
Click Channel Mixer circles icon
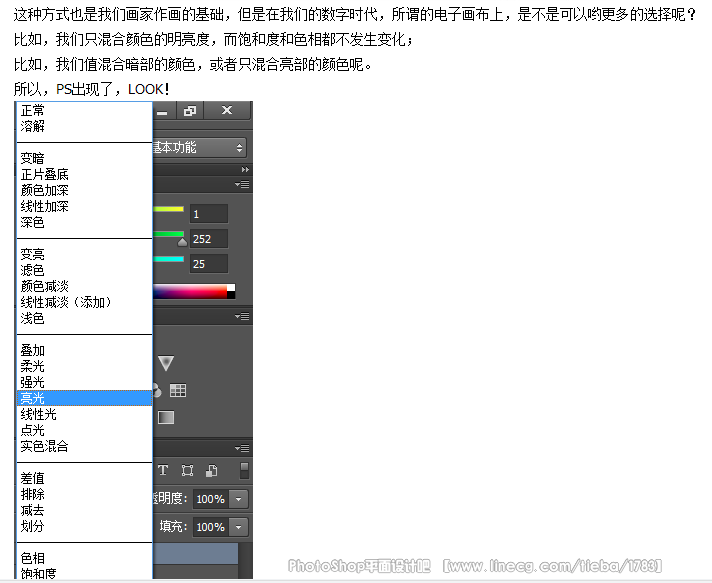[x=157, y=390]
